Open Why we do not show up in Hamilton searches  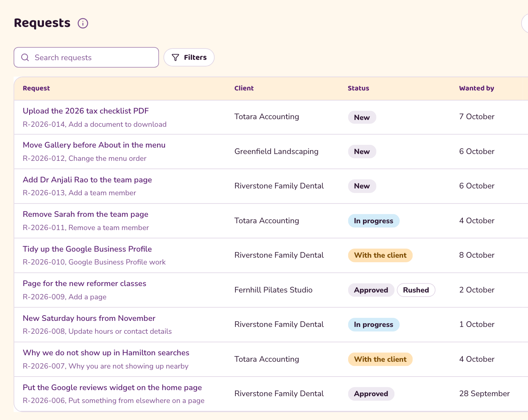(x=106, y=353)
